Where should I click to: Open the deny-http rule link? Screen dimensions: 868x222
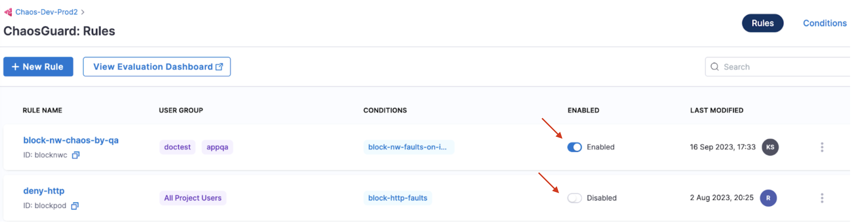[x=44, y=191]
